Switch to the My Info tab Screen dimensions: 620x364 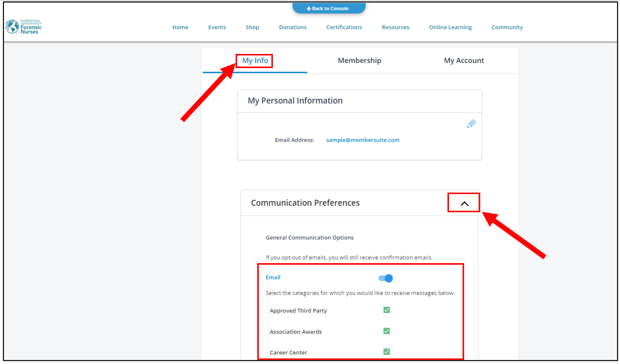(255, 60)
